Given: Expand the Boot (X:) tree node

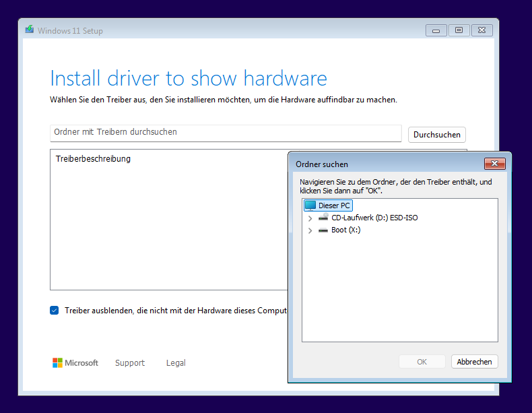Looking at the screenshot, I should [x=310, y=230].
